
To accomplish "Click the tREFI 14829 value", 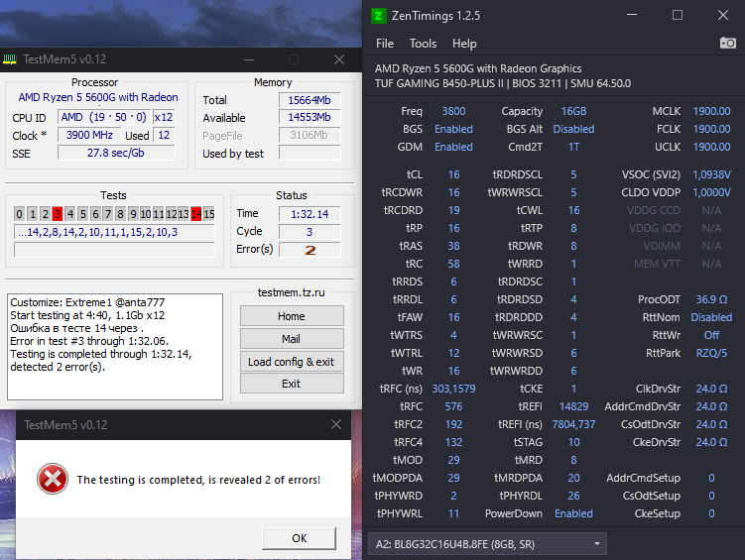I will pyautogui.click(x=573, y=406).
